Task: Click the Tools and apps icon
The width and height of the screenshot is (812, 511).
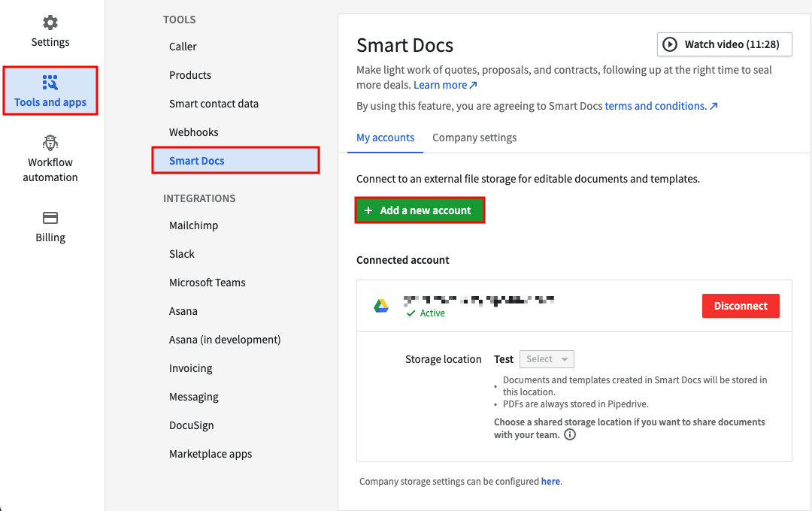Action: point(50,83)
